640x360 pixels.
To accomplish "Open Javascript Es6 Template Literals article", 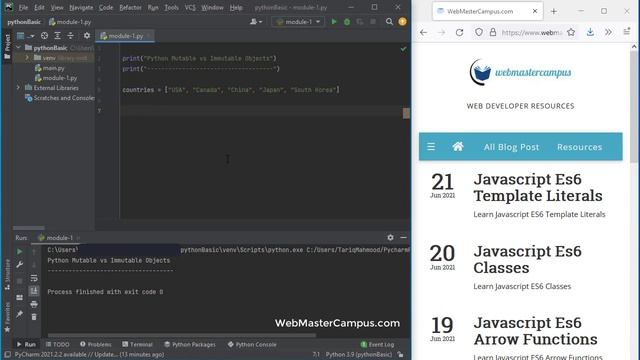I will click(x=538, y=187).
